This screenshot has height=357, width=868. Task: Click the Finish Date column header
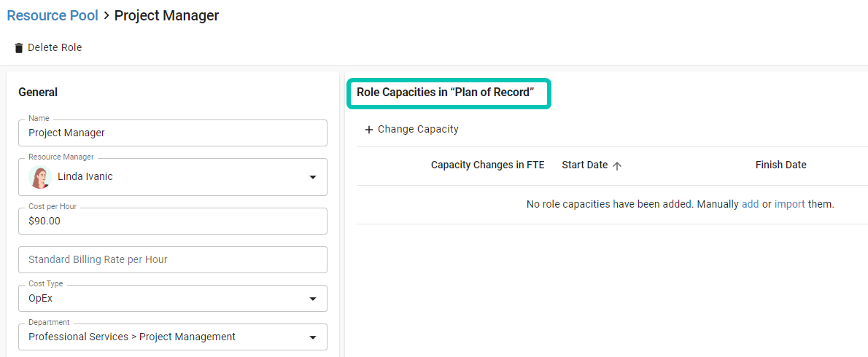[x=780, y=165]
